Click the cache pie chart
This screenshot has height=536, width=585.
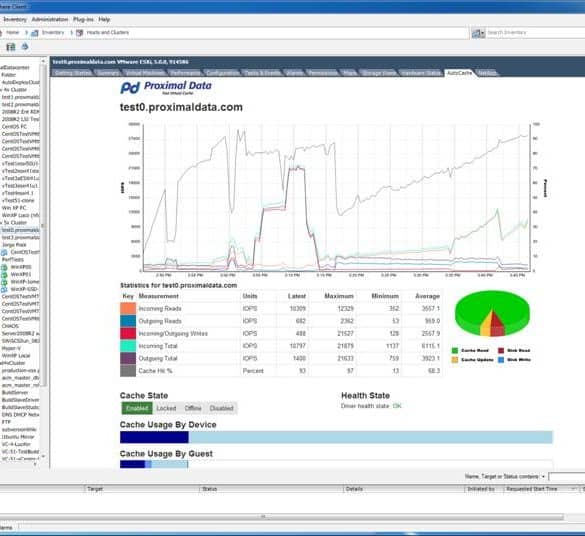coord(492,314)
